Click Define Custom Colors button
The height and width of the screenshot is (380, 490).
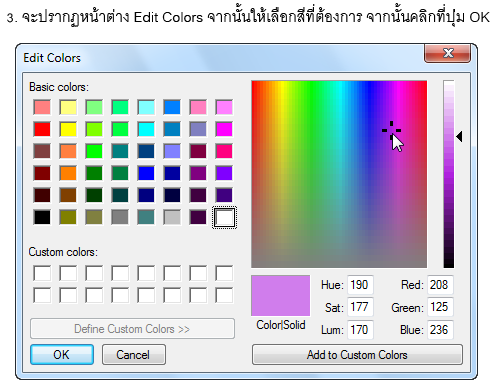(x=132, y=329)
